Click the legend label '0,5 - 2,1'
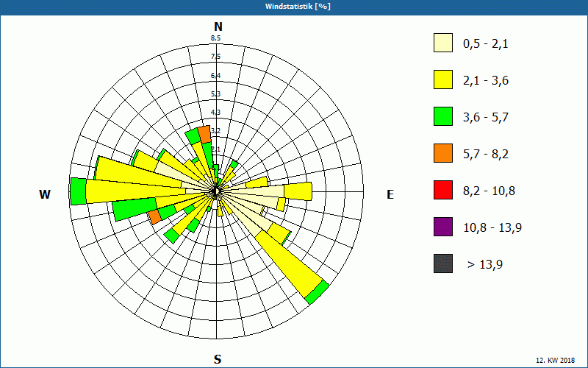Viewport: 588px width, 368px height. tap(485, 44)
